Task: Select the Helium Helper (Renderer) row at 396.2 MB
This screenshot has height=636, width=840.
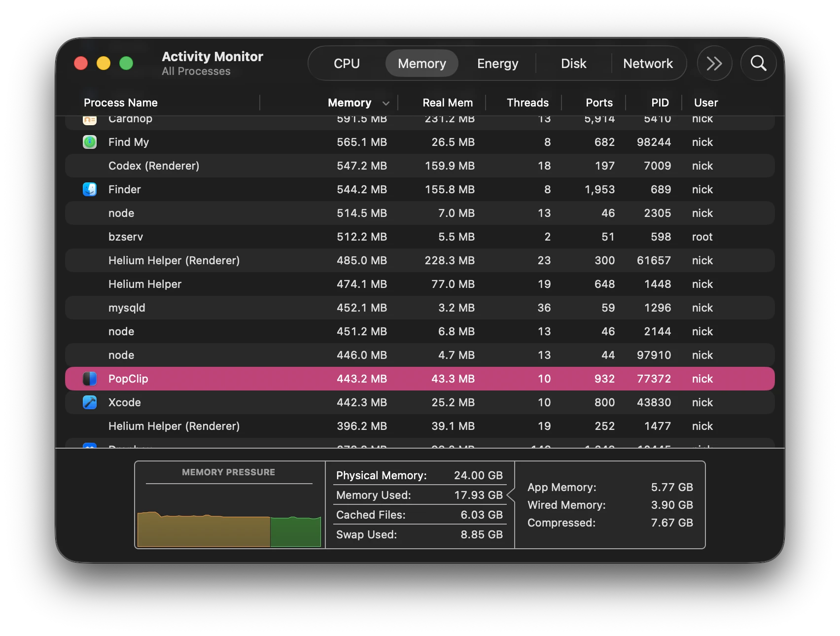Action: 420,426
